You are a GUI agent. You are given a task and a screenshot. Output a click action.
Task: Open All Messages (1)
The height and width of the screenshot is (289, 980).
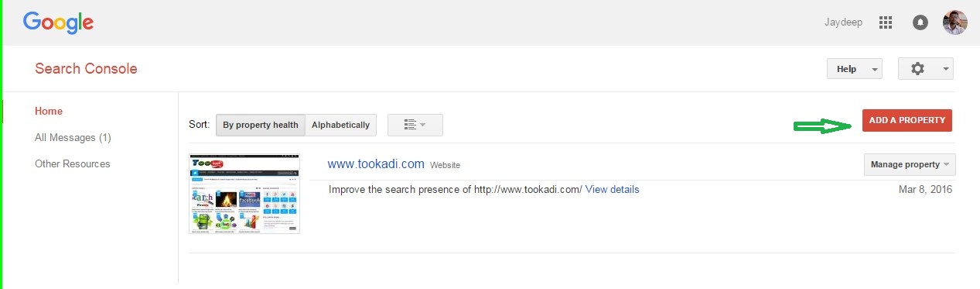coord(73,137)
